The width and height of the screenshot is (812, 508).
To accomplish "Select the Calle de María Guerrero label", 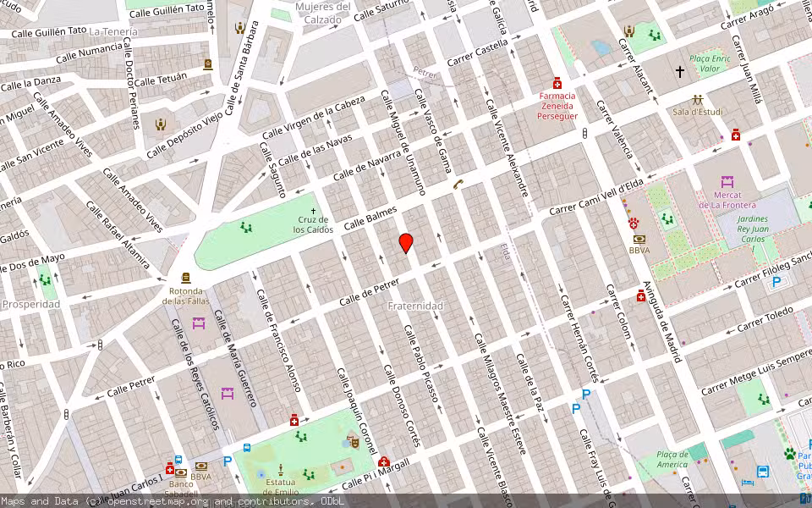I will coord(236,357).
